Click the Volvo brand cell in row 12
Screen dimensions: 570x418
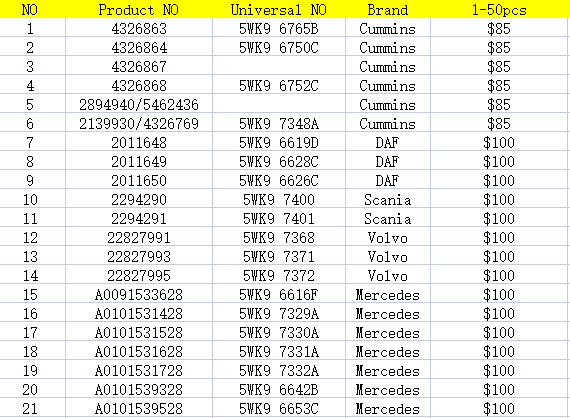[x=388, y=237]
